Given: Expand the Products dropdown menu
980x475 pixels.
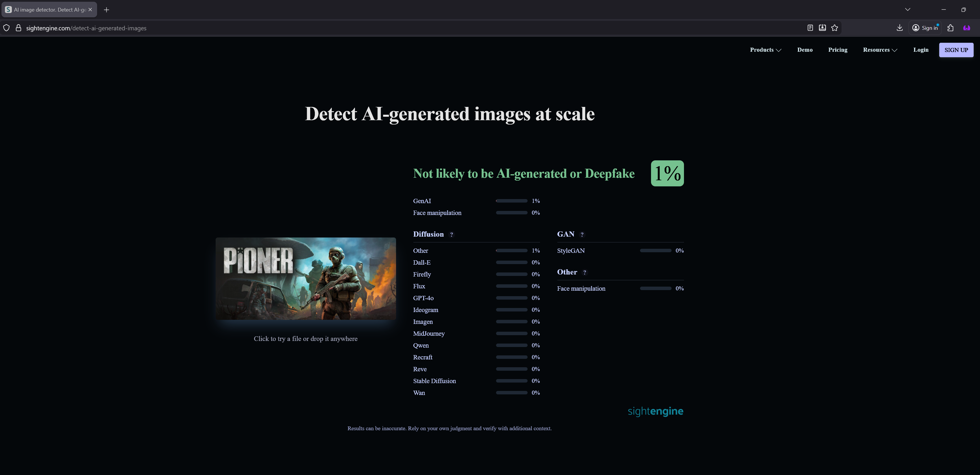Looking at the screenshot, I should [x=765, y=50].
